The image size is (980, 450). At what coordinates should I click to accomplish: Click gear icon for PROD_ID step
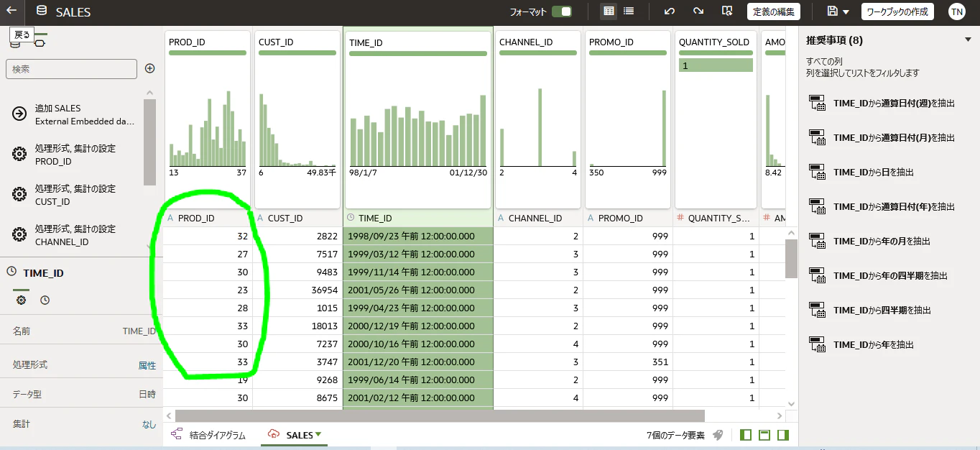pyautogui.click(x=20, y=154)
